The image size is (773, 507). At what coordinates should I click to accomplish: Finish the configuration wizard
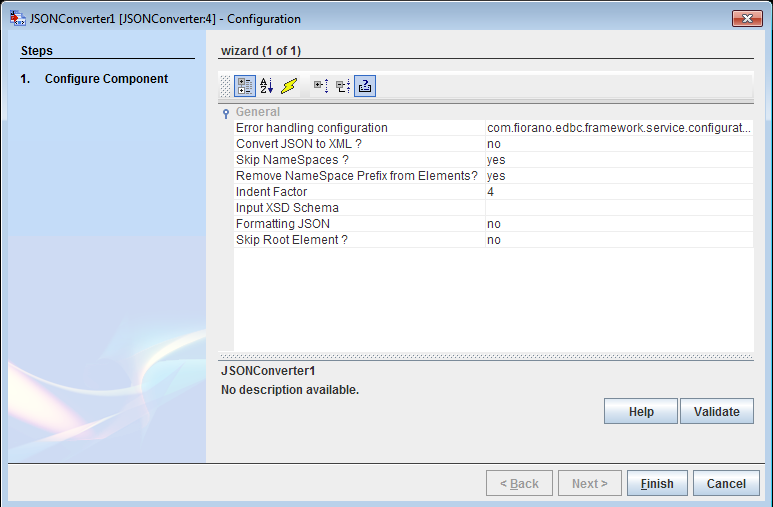tap(657, 483)
